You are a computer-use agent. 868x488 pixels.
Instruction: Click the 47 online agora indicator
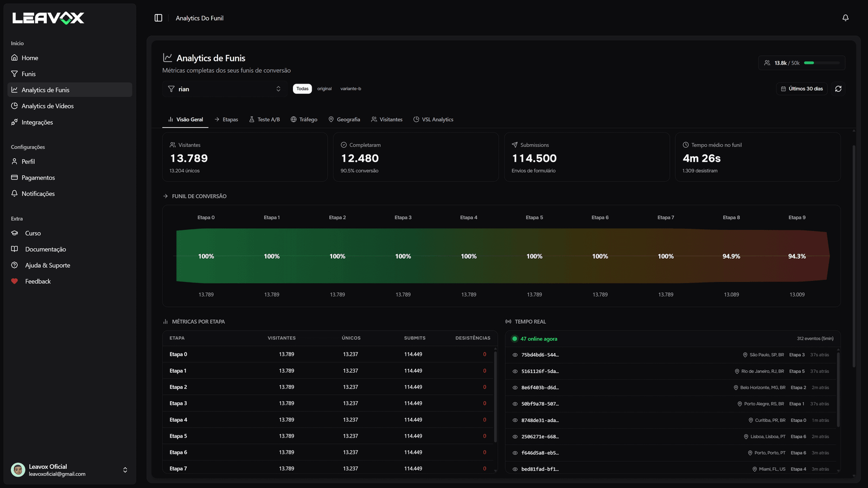click(534, 339)
